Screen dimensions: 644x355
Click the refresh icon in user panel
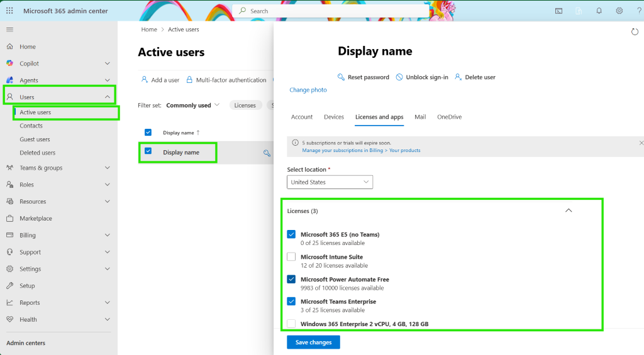[x=635, y=31]
